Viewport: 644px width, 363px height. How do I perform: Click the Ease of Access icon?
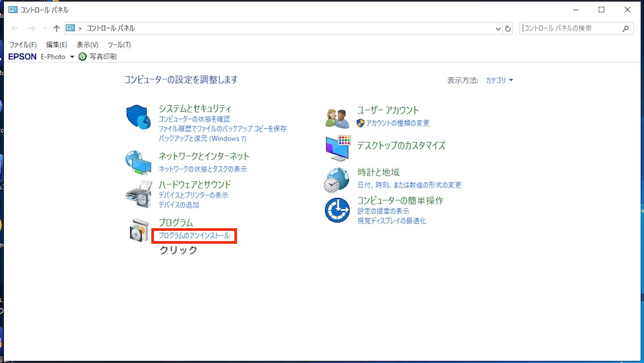(x=337, y=210)
